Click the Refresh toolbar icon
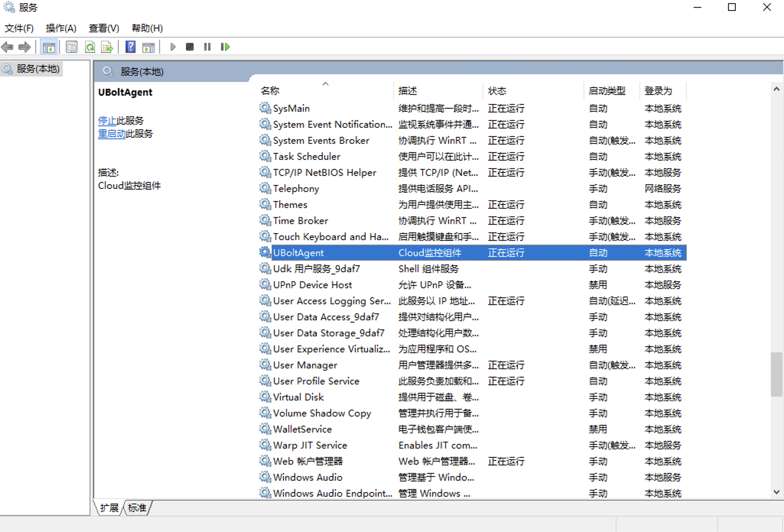This screenshot has height=532, width=784. click(x=90, y=47)
